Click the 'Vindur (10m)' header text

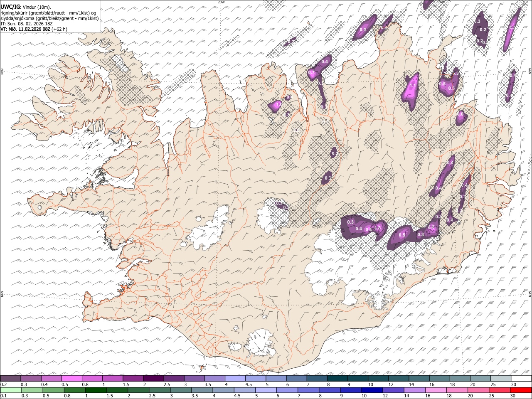coord(36,7)
